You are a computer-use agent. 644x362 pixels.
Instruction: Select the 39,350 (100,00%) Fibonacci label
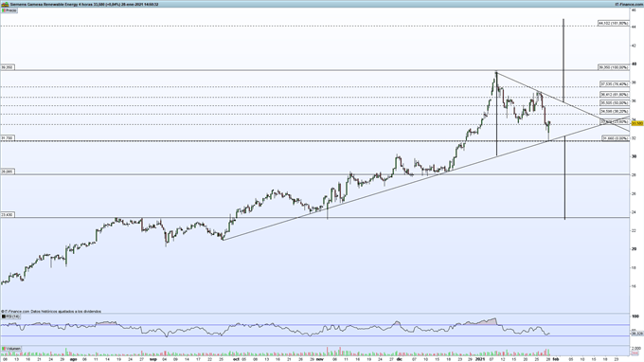(x=613, y=67)
